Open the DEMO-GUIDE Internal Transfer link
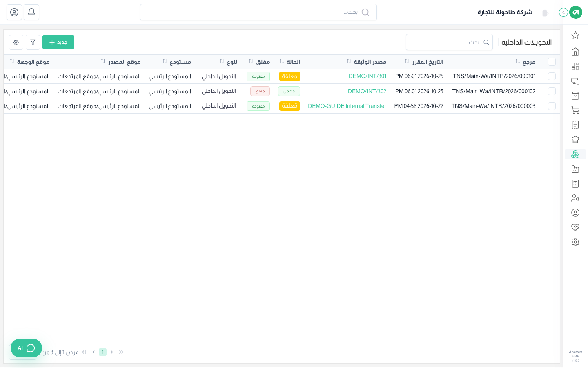Image resolution: width=588 pixels, height=368 pixels. [347, 106]
